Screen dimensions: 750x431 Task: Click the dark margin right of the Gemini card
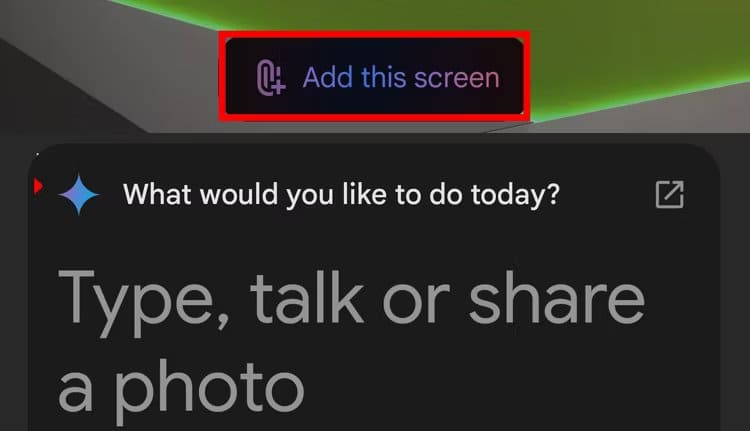pyautogui.click(x=736, y=287)
